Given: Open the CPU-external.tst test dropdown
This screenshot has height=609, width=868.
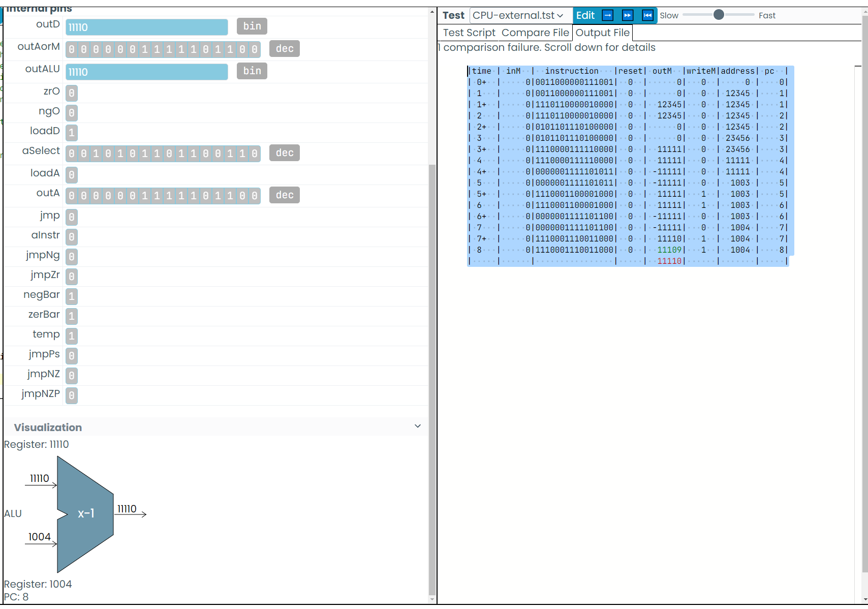Looking at the screenshot, I should pos(518,15).
